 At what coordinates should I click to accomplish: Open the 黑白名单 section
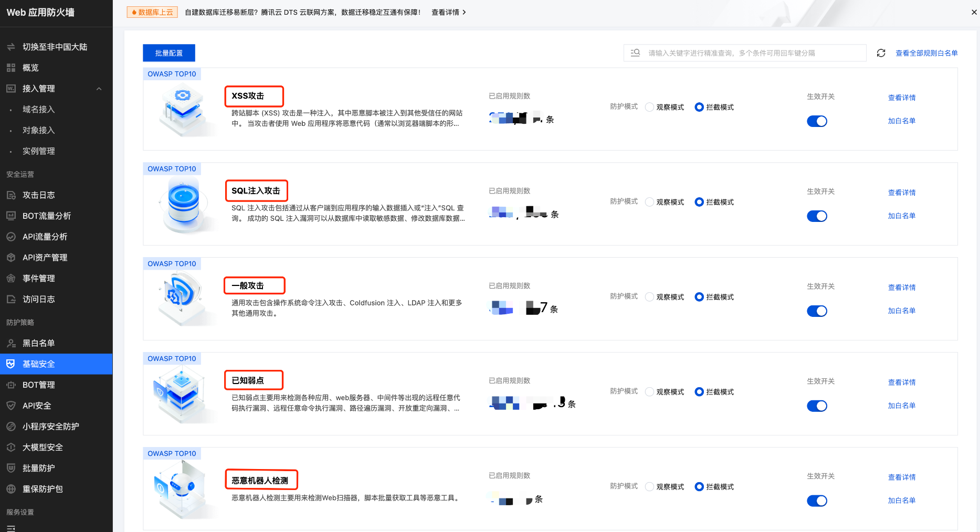(x=38, y=343)
